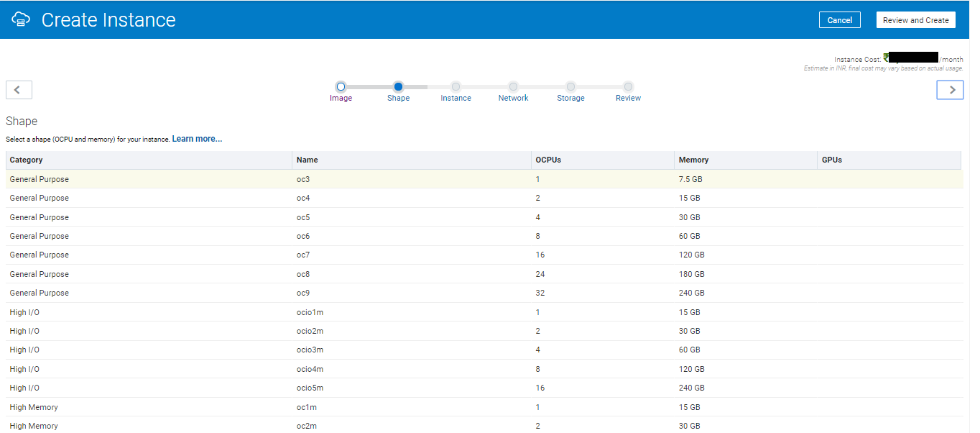Select the Storage step circle
The width and height of the screenshot is (980, 433).
[570, 86]
